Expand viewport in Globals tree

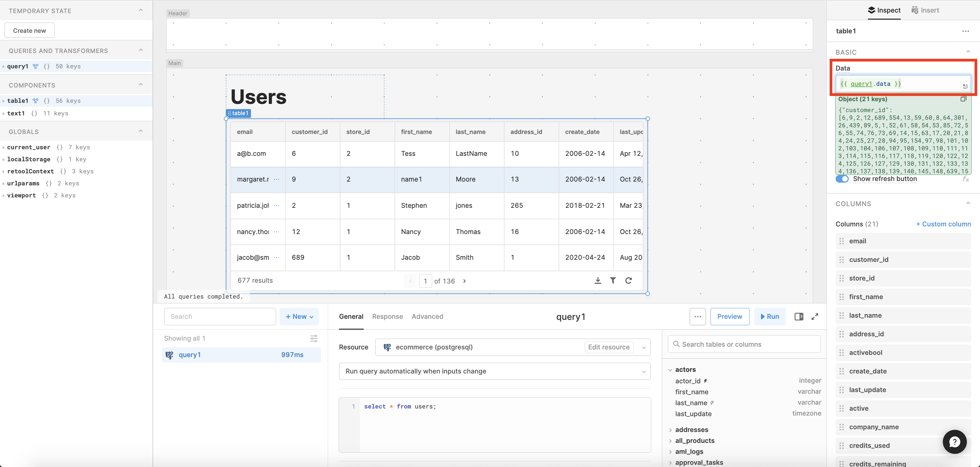(4, 195)
